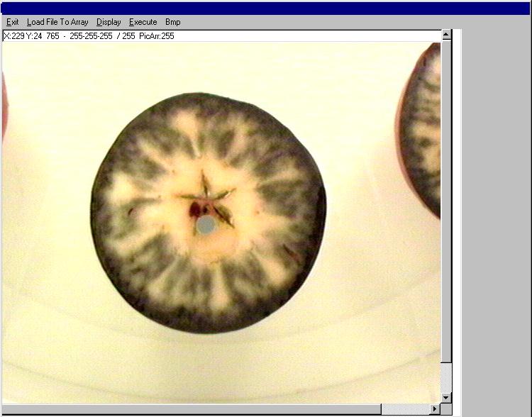
Task: Click the horizontal scrollbar right arrow
Action: click(x=435, y=409)
